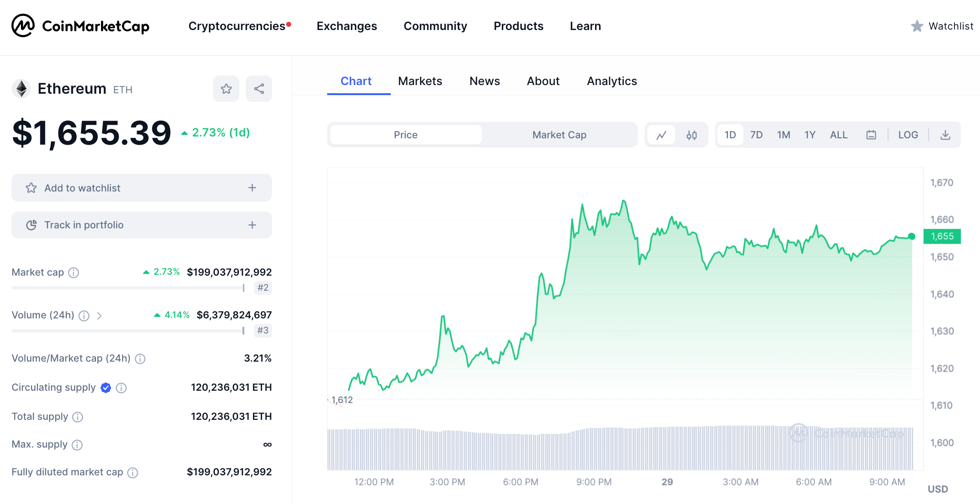Click the Market cap info icon
This screenshot has height=504, width=980.
pos(73,272)
